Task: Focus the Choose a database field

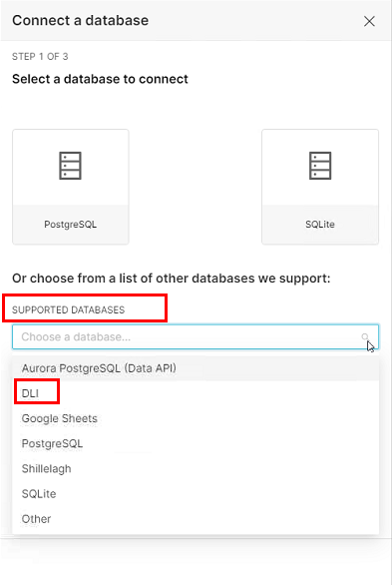Action: pos(196,336)
